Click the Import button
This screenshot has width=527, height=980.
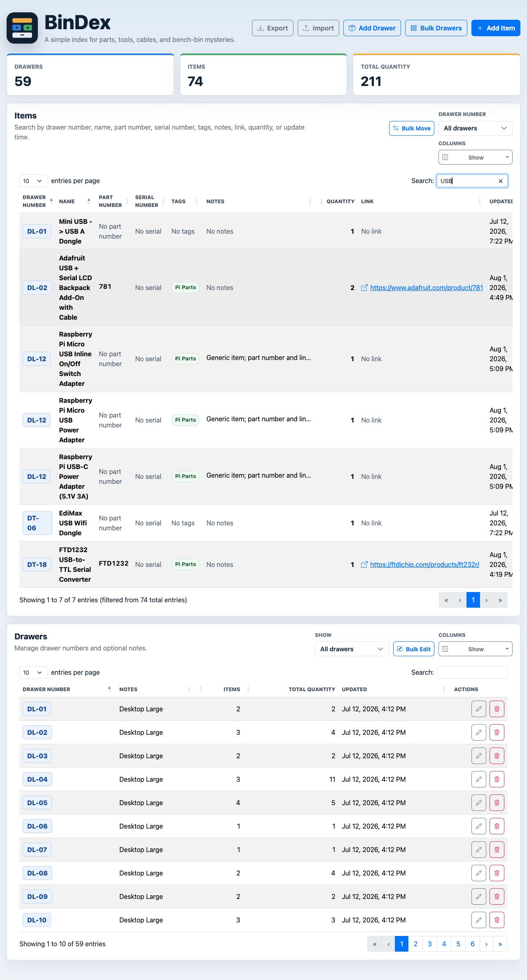pos(318,28)
